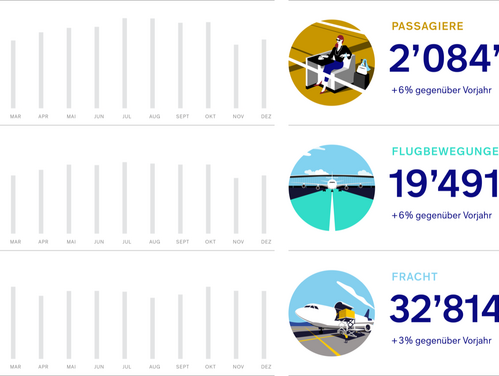Click the JUL bar in passenger chart
Image resolution: width=499 pixels, height=376 pixels.
125,63
